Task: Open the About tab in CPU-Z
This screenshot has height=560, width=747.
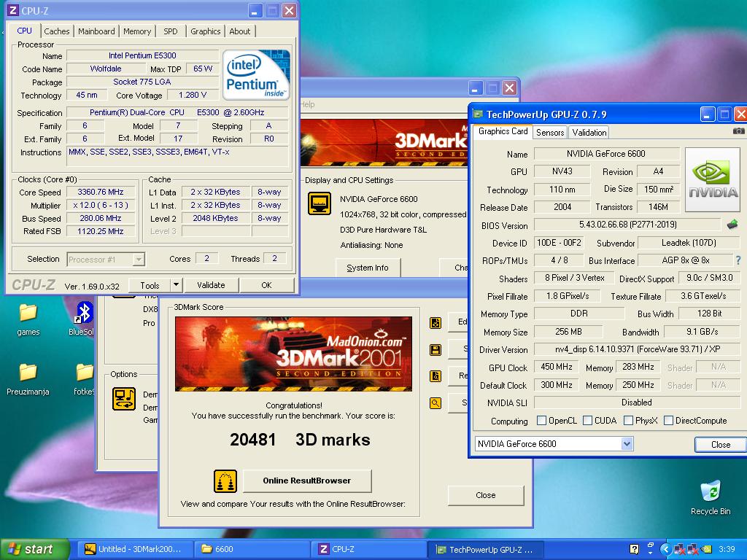Action: point(239,31)
